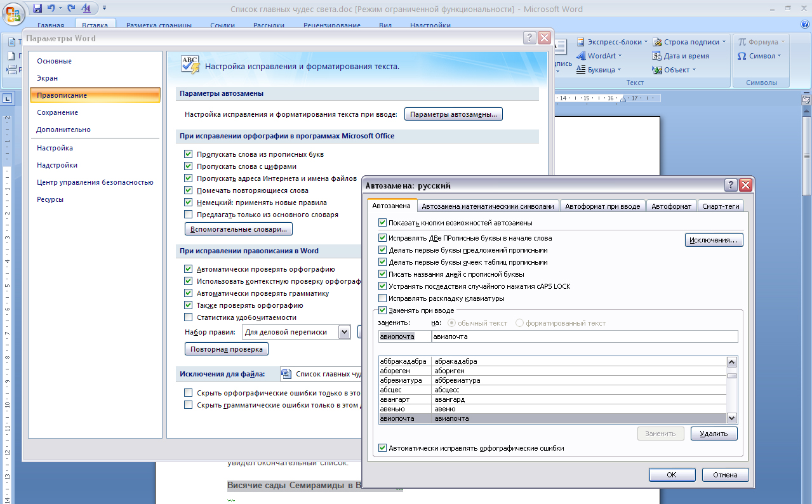Expand Экспресс-блоки dropdown arrow

[646, 42]
